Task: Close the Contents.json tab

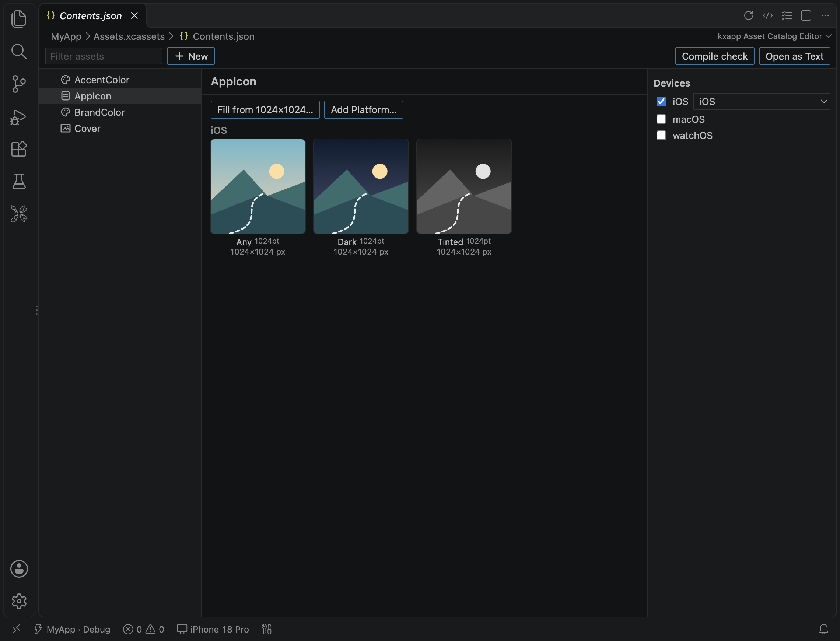Action: click(134, 15)
